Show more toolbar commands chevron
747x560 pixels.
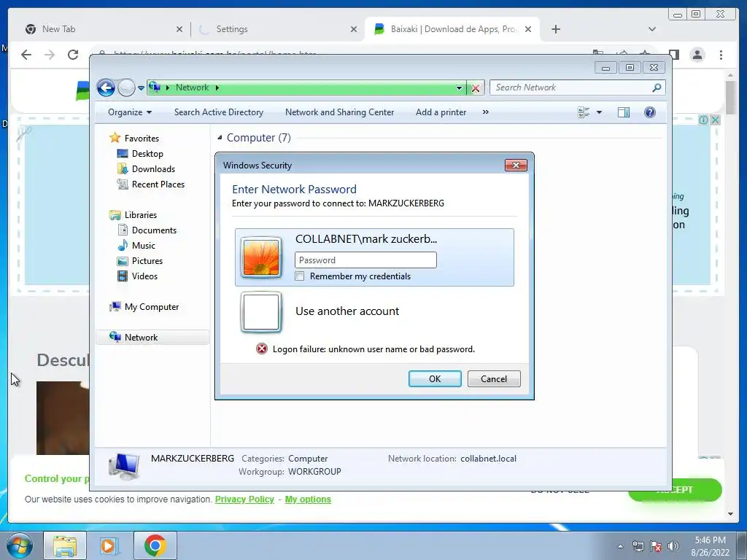(x=485, y=112)
